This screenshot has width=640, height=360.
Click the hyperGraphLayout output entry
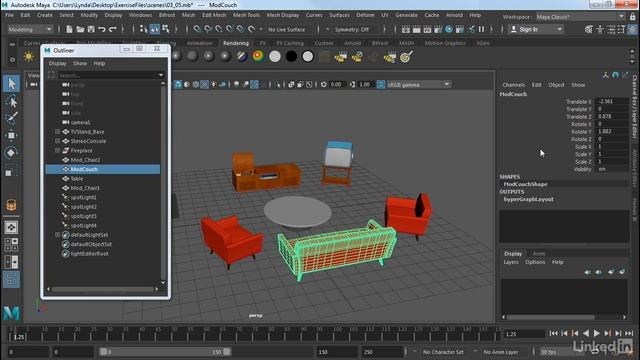point(528,199)
